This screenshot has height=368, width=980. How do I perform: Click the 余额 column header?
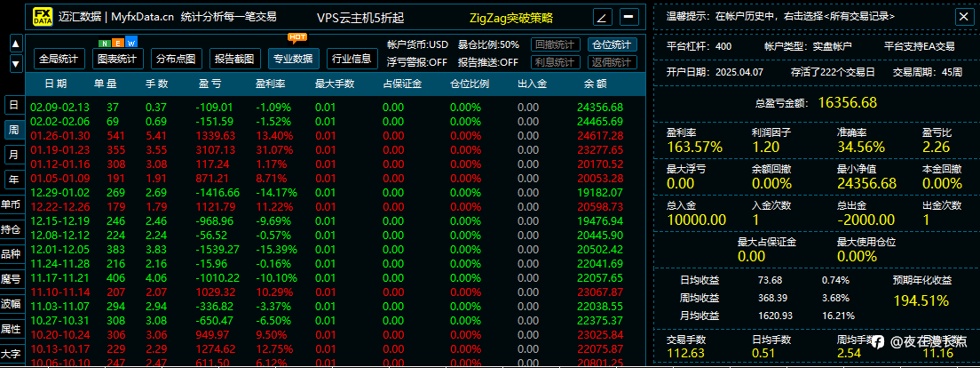[x=595, y=84]
